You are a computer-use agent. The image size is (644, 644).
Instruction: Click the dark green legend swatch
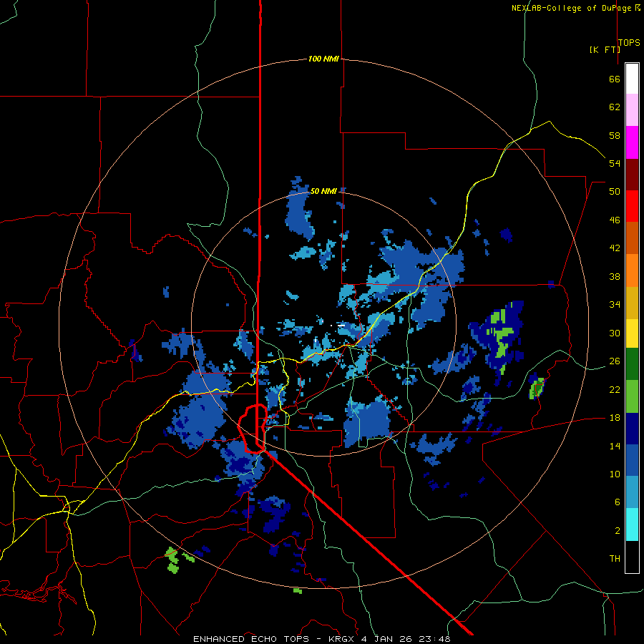click(632, 364)
